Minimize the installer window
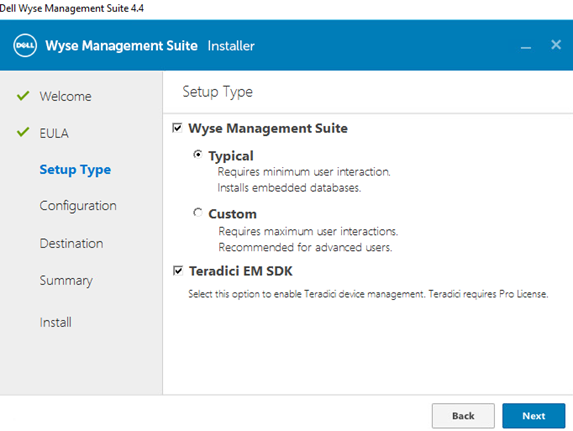 click(525, 48)
